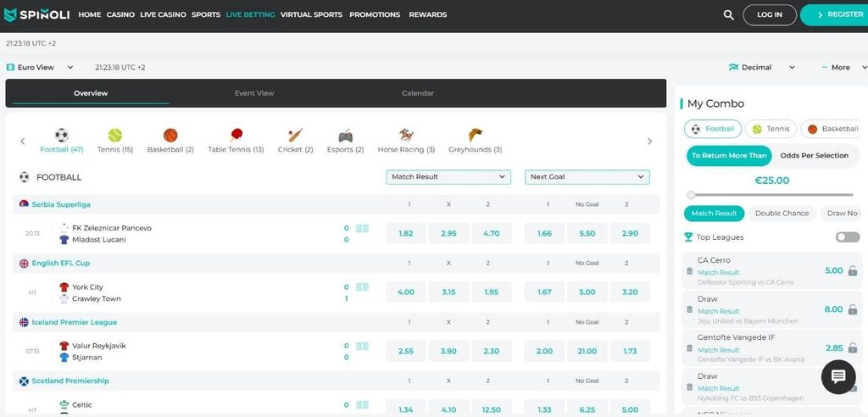This screenshot has width=868, height=417.
Task: Switch to the Event View tab
Action: tap(254, 93)
